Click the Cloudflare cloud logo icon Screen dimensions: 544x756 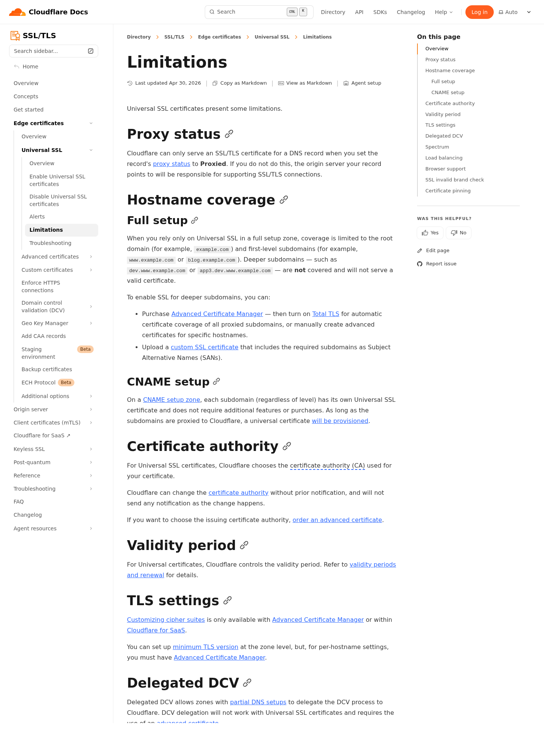pos(17,12)
